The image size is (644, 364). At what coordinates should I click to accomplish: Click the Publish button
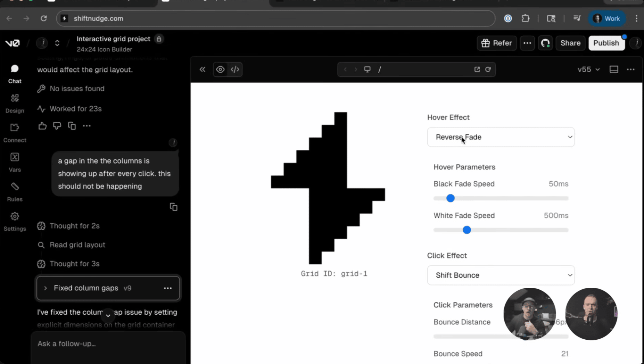606,43
